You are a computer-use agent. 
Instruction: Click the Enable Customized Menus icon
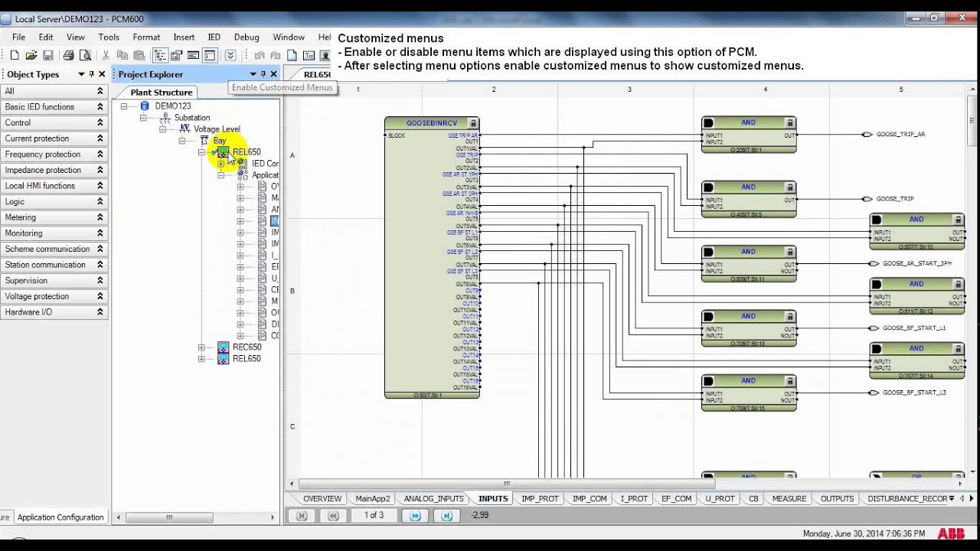point(230,55)
